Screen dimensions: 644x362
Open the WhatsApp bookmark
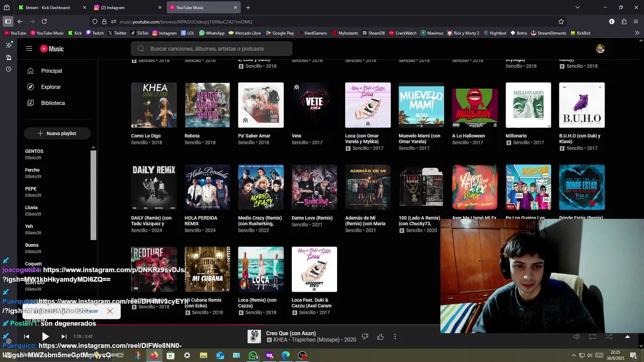212,33
